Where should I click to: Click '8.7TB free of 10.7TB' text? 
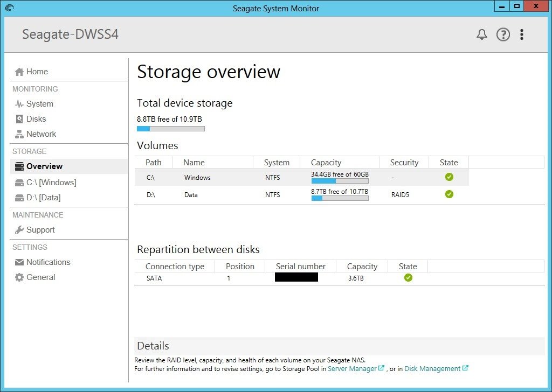(340, 192)
